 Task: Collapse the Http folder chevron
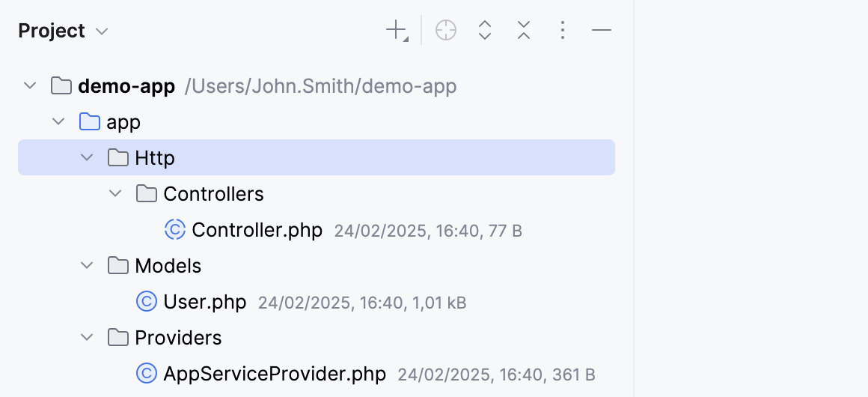[x=87, y=158]
